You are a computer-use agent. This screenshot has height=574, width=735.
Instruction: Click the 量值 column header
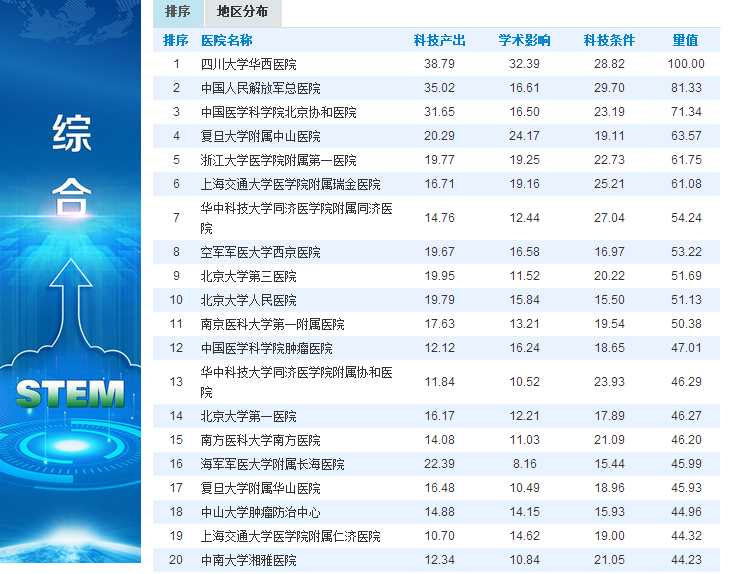(x=686, y=40)
